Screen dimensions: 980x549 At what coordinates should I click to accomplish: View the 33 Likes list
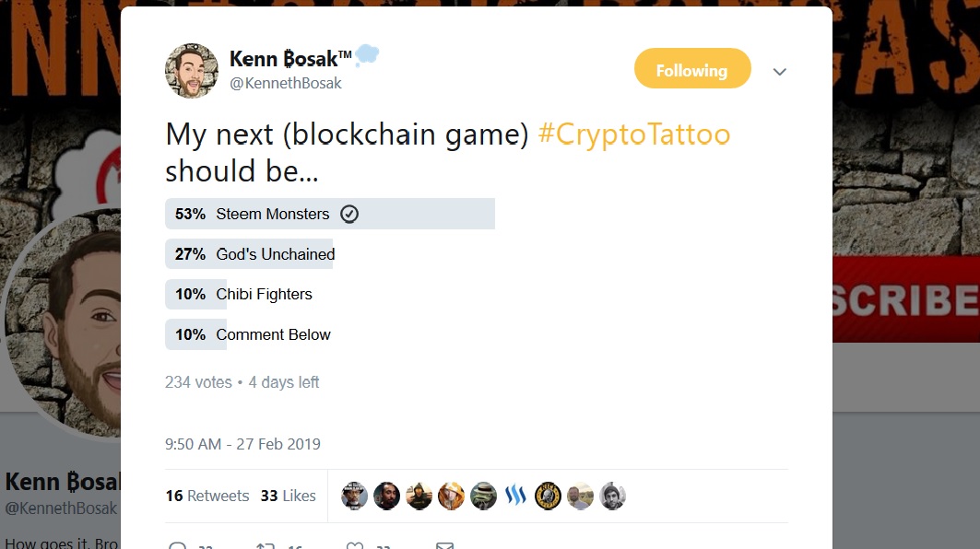pos(288,496)
